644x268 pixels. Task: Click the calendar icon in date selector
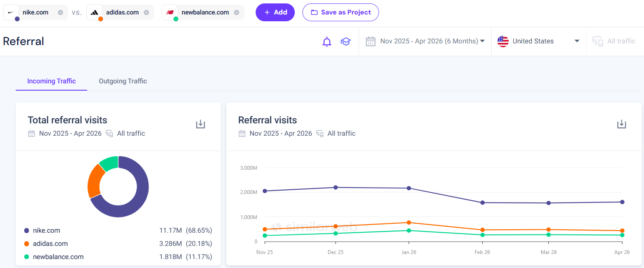click(370, 41)
